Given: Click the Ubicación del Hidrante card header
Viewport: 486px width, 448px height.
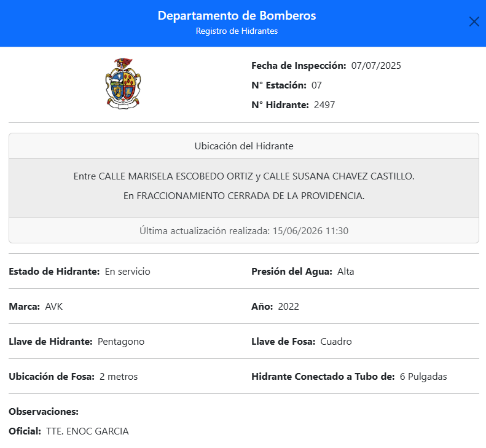Looking at the screenshot, I should point(244,146).
